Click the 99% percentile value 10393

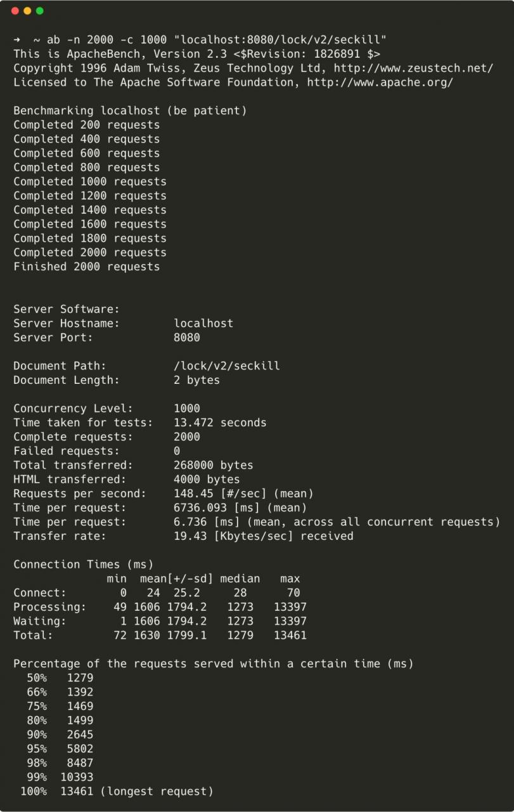[77, 777]
